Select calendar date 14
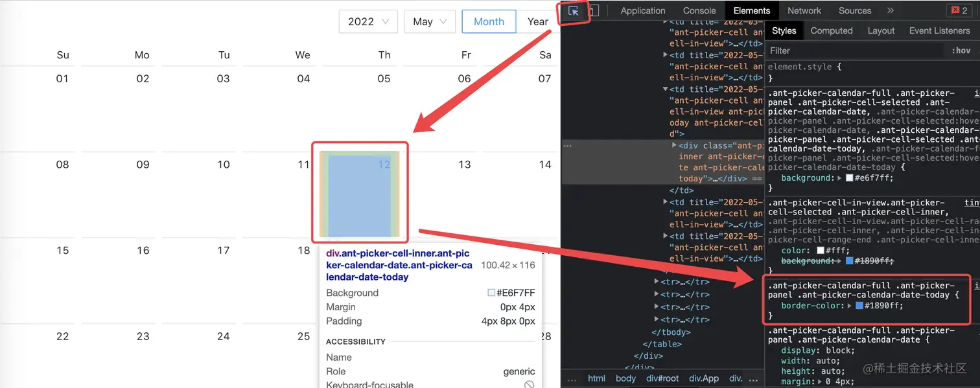Screen dimensions: 980x388 click(544, 165)
